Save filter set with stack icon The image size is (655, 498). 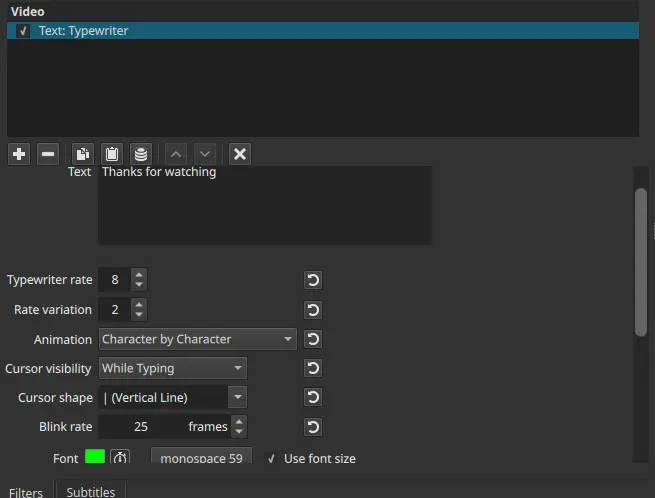(141, 154)
